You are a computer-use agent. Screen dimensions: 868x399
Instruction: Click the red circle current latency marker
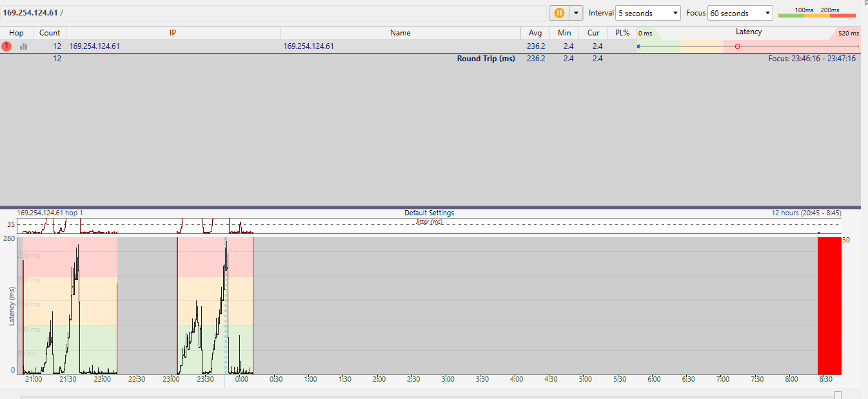click(737, 46)
